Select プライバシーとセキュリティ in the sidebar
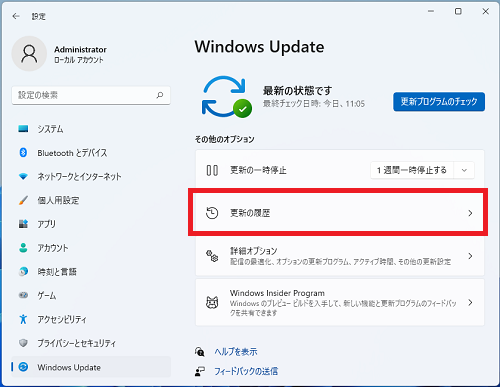 pyautogui.click(x=91, y=343)
